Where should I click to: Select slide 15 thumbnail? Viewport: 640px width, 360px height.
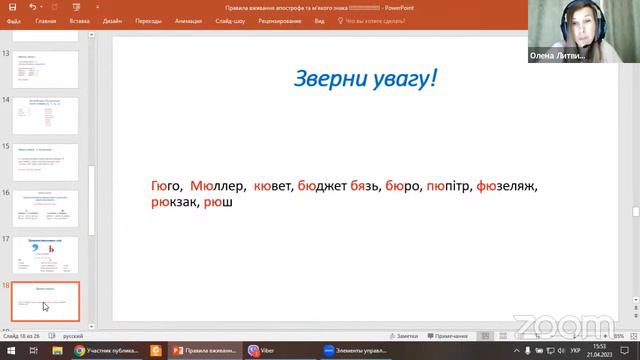(45, 162)
